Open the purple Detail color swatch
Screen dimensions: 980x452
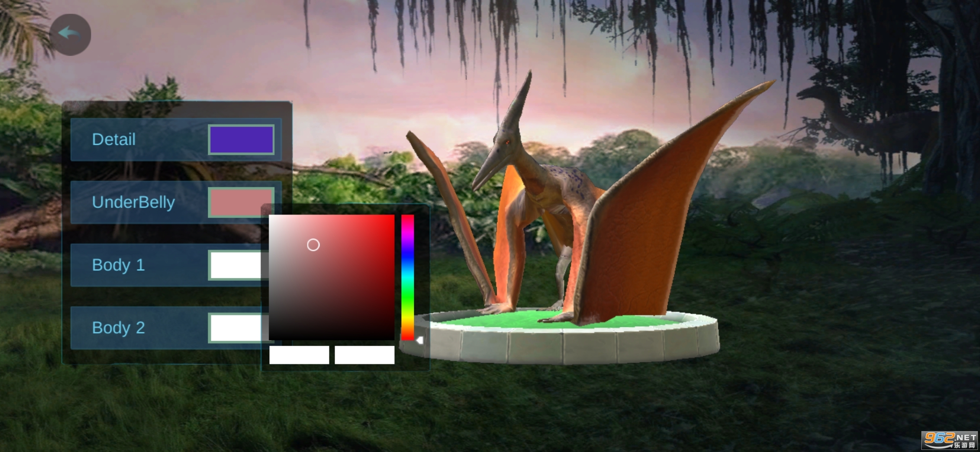(241, 139)
